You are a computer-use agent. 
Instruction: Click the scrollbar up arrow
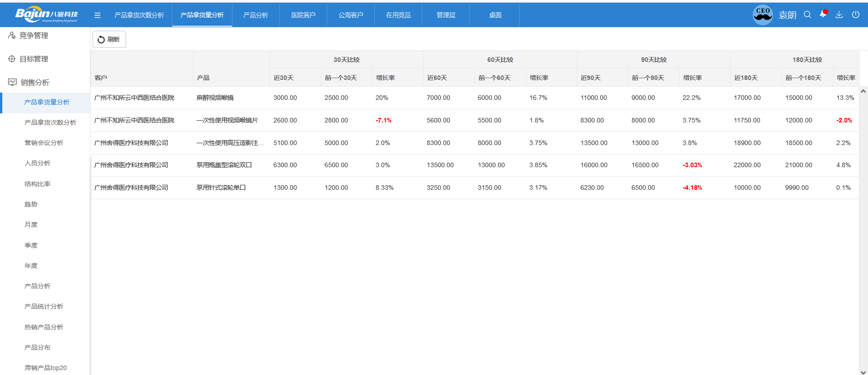(863, 91)
